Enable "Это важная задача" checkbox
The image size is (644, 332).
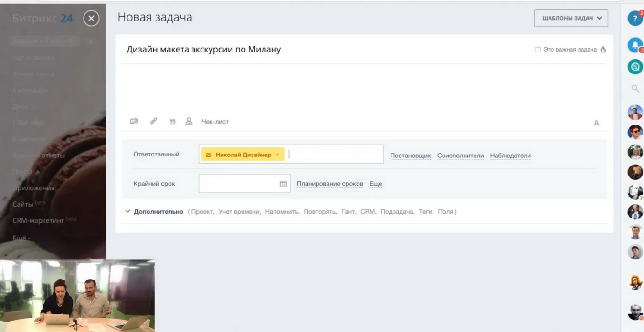pyautogui.click(x=538, y=50)
